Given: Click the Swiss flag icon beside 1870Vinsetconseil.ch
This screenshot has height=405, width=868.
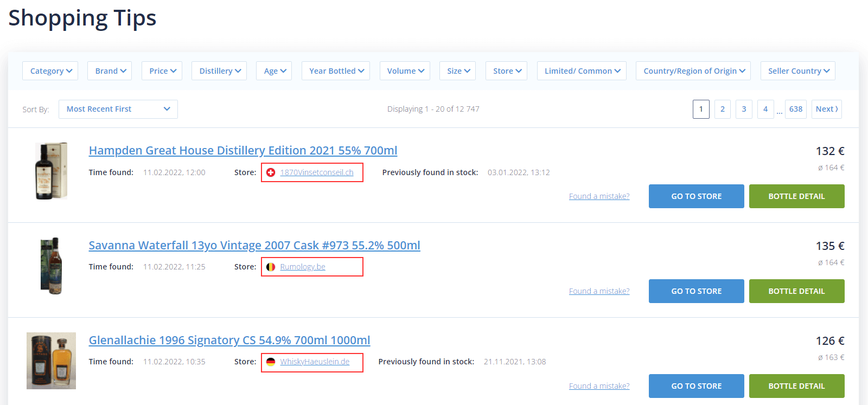Looking at the screenshot, I should point(271,172).
